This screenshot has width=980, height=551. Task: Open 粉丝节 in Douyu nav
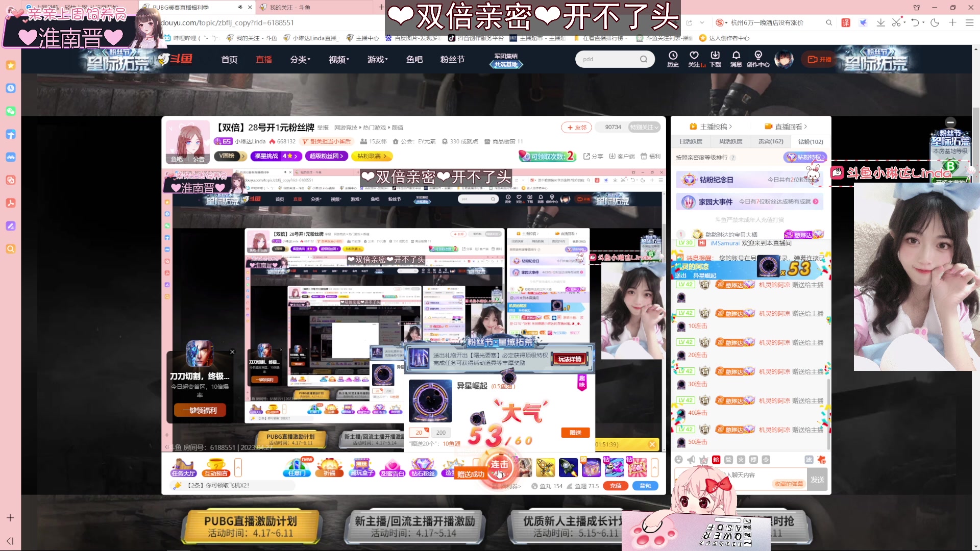pyautogui.click(x=452, y=60)
